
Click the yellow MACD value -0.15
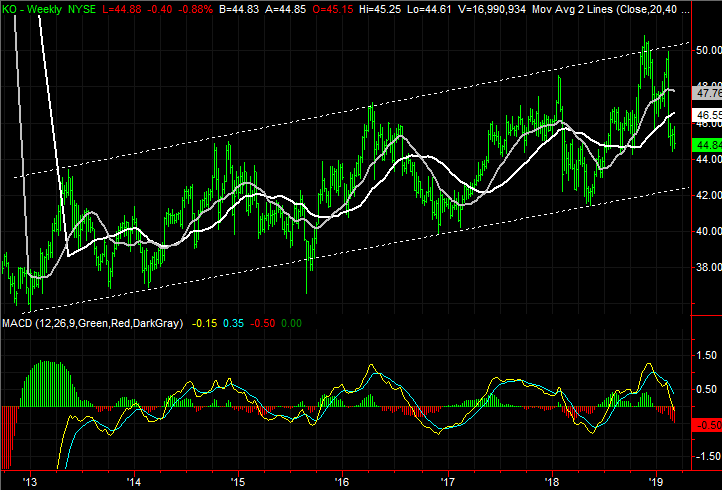tap(204, 323)
